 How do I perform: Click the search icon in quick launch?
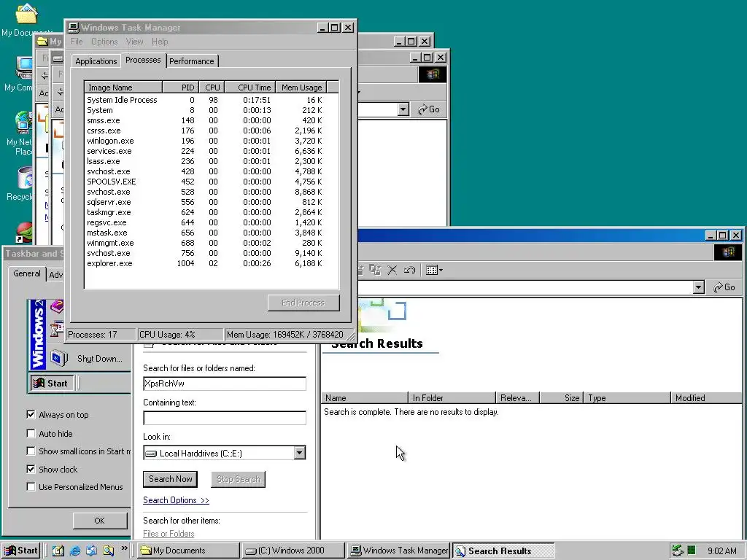[108, 551]
